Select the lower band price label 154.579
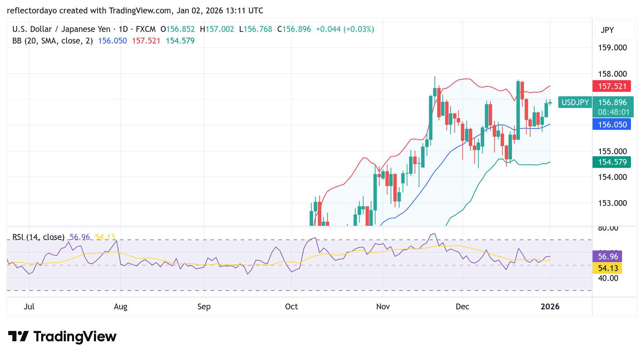 coord(612,162)
